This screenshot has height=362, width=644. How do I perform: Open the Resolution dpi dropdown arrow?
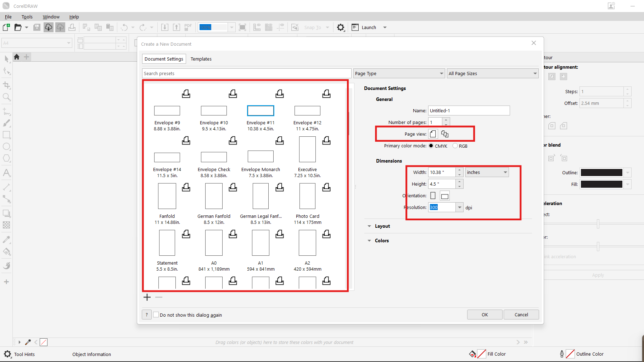click(460, 207)
